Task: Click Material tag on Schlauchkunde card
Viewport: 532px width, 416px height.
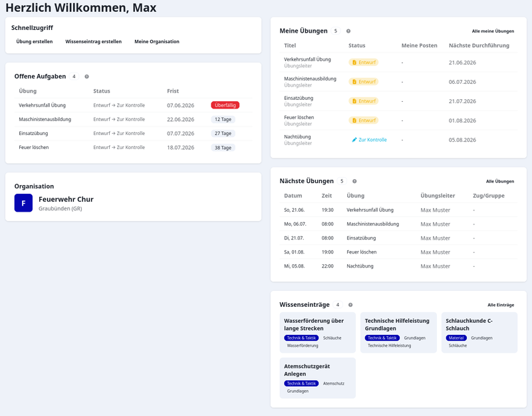Action: [456, 338]
